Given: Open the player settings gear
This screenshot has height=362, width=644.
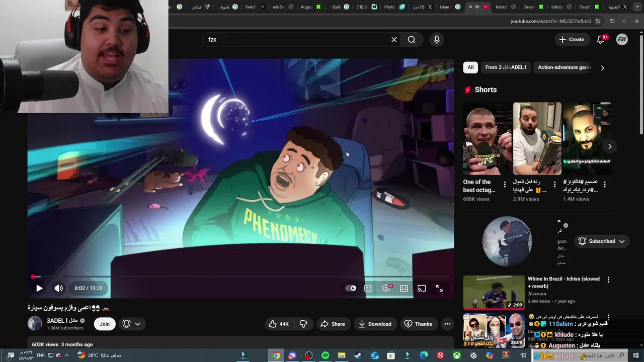Looking at the screenshot, I should point(386,288).
